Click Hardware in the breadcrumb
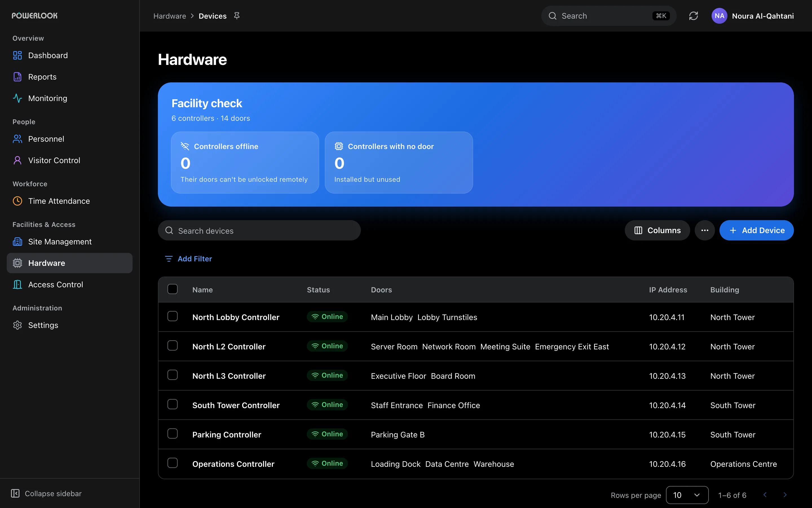This screenshot has width=812, height=508. point(169,16)
